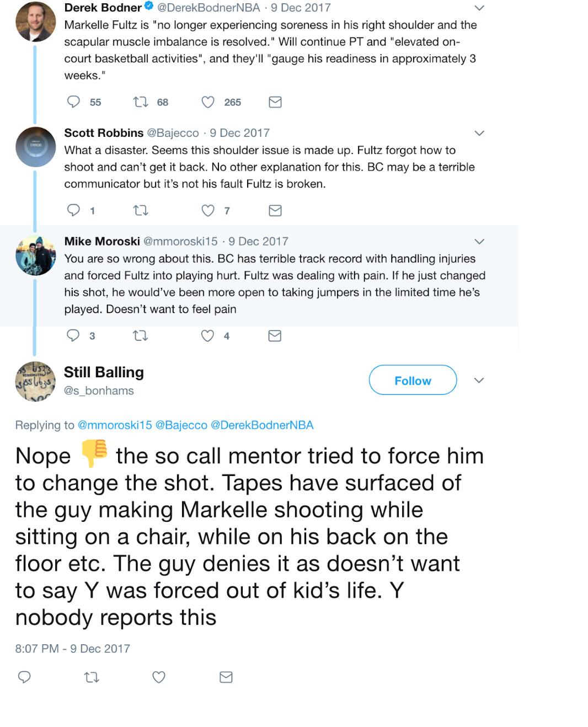Retweet Mike Moroski's reply

(141, 336)
